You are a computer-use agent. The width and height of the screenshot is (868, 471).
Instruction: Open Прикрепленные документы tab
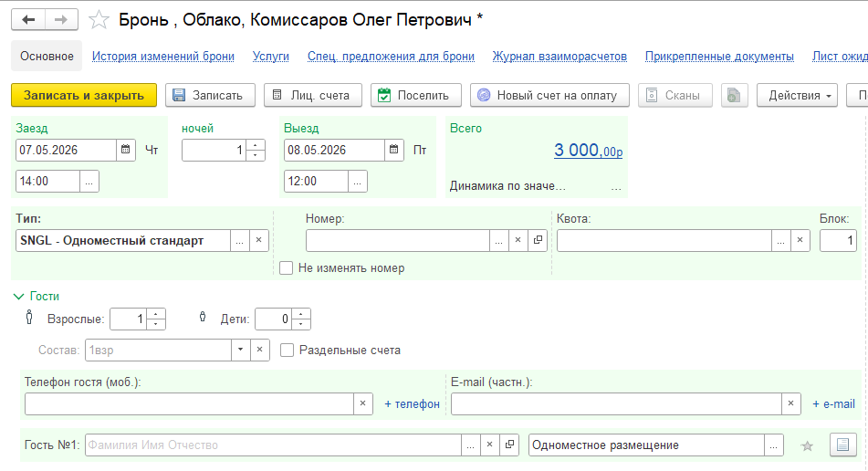pyautogui.click(x=719, y=57)
